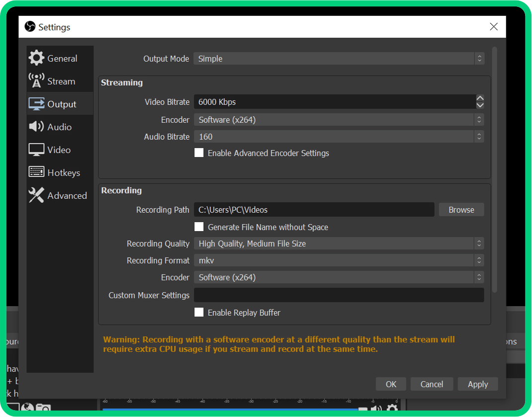Open the Recording Format dropdown
Viewport: 532px width, 417px height.
point(338,260)
